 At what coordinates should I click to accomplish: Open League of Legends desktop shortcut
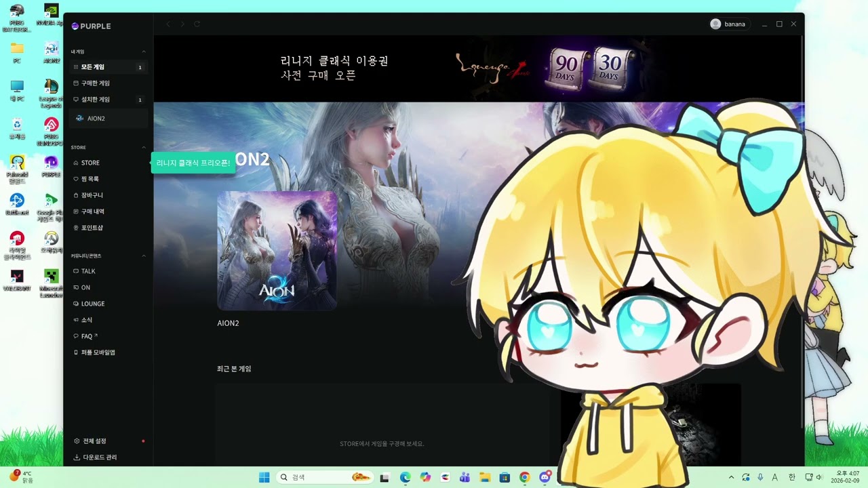click(51, 94)
